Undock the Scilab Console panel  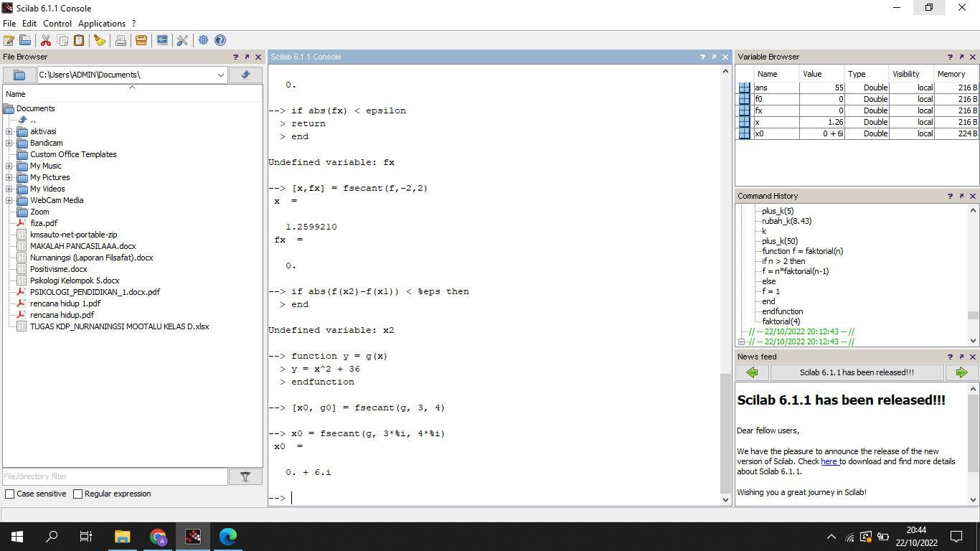[715, 57]
